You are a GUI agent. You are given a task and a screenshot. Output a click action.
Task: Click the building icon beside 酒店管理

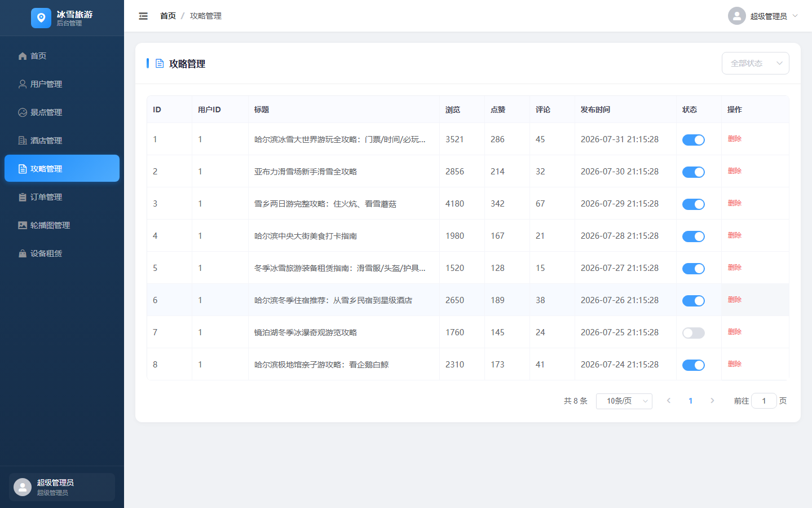[23, 141]
